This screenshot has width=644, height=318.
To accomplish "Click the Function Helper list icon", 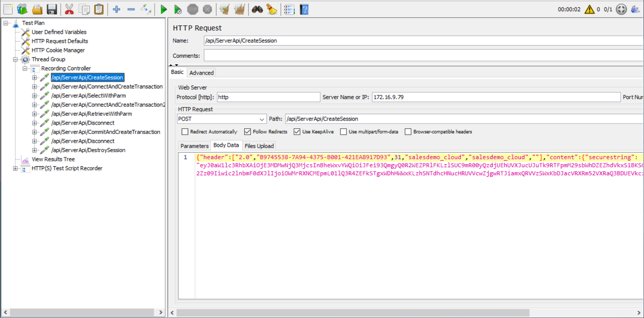I will tap(289, 9).
